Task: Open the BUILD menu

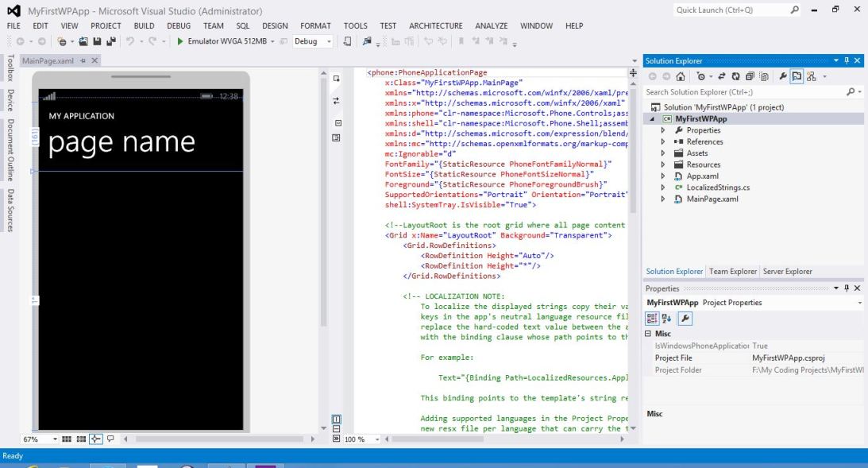Action: pos(144,25)
